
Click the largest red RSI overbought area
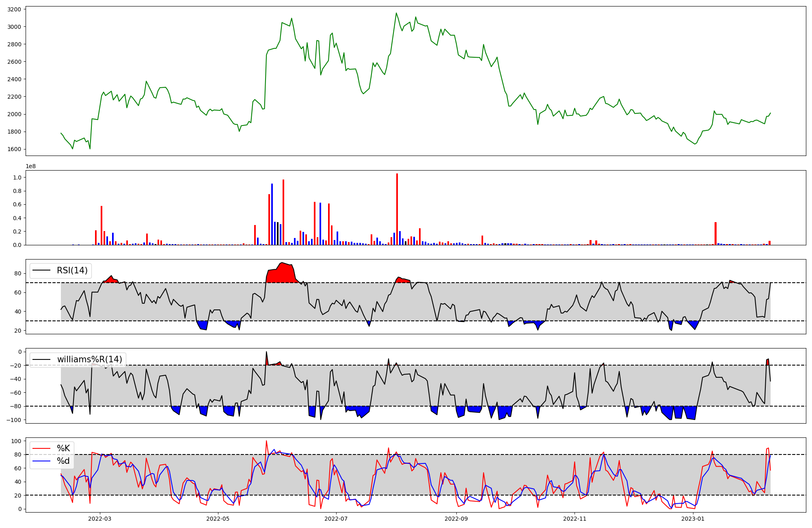(282, 274)
